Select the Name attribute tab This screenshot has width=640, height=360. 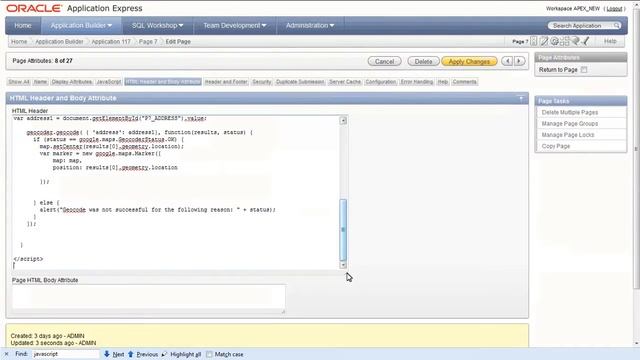click(40, 82)
